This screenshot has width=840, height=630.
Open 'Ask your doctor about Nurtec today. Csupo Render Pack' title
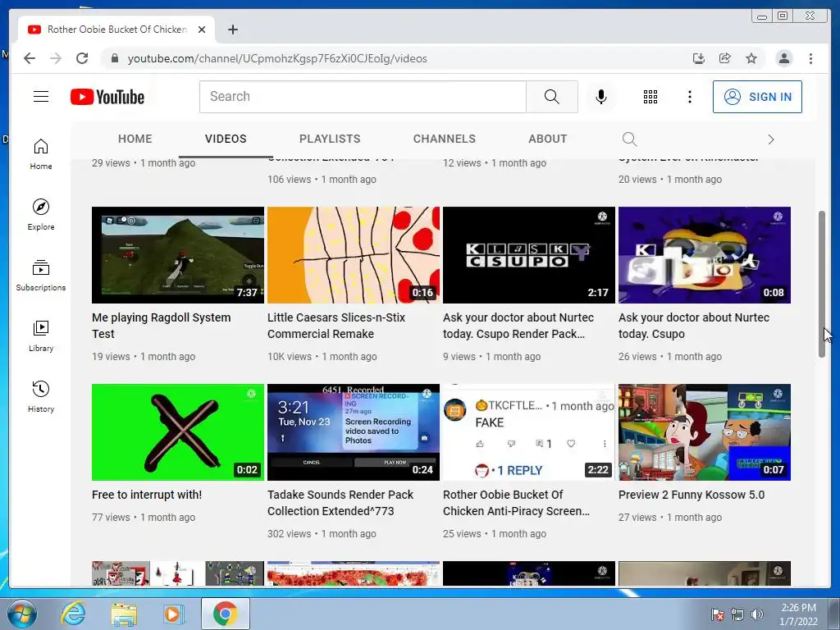click(518, 326)
